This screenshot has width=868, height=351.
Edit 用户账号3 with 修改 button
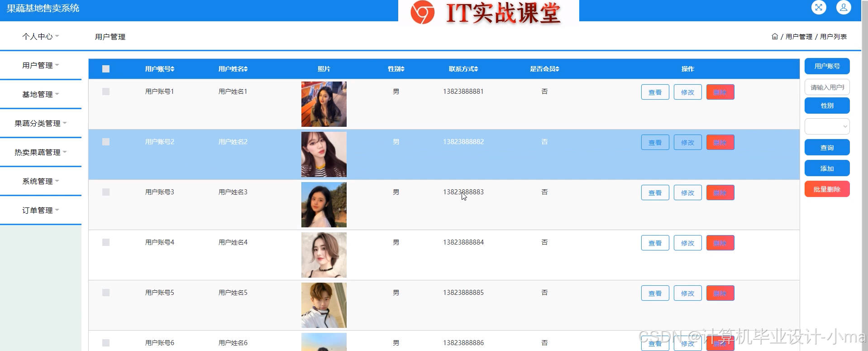(687, 192)
